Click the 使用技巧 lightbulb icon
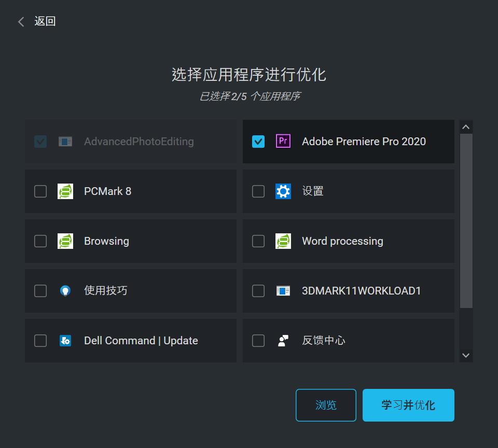This screenshot has height=448, width=498. [x=65, y=290]
